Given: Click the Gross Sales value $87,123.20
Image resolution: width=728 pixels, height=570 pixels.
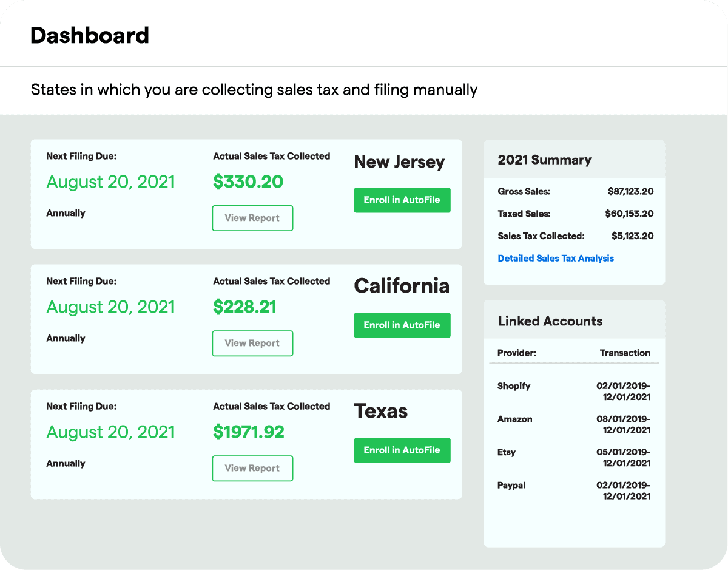Looking at the screenshot, I should (x=630, y=191).
